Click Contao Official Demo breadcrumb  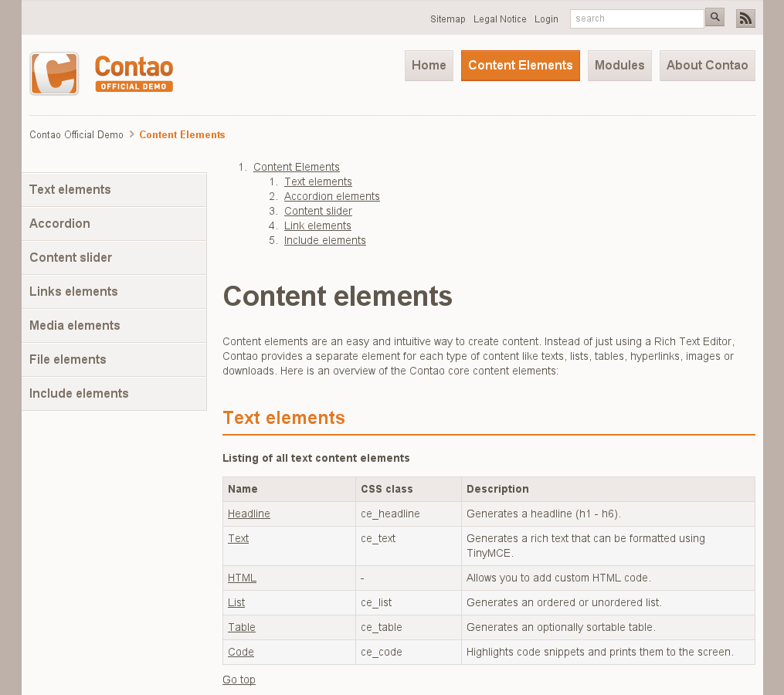[76, 135]
